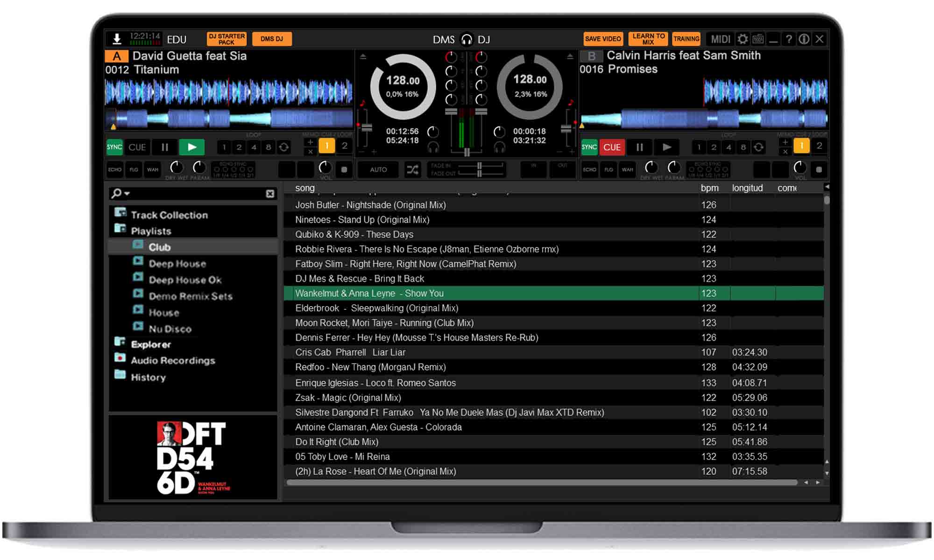The height and width of the screenshot is (560, 934).
Task: Click the loop reloop icon on deck B
Action: click(x=759, y=147)
